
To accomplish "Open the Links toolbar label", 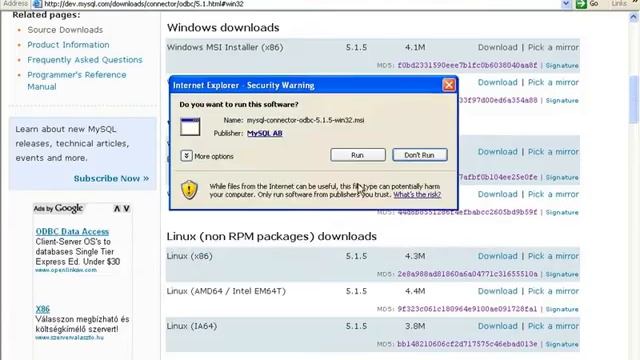I will coord(619,4).
